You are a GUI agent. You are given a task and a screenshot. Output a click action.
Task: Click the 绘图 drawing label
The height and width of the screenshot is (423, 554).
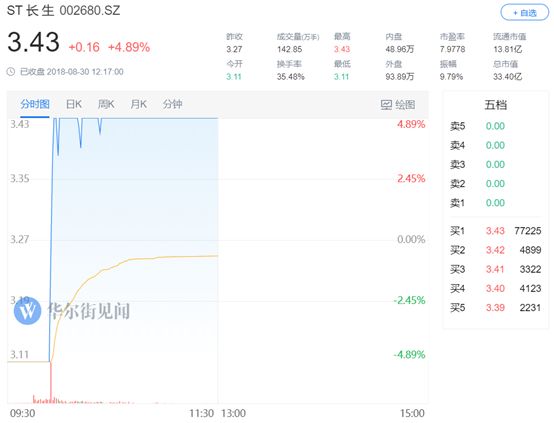[405, 105]
